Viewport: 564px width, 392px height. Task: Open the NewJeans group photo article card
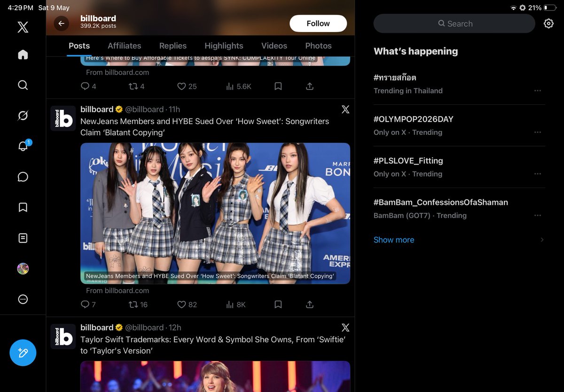(215, 213)
